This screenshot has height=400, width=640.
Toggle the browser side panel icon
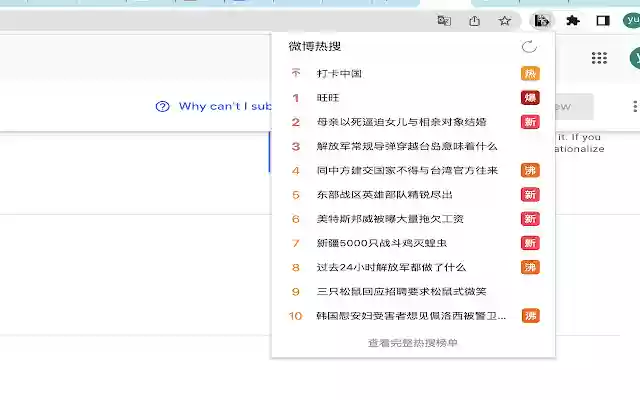point(603,20)
